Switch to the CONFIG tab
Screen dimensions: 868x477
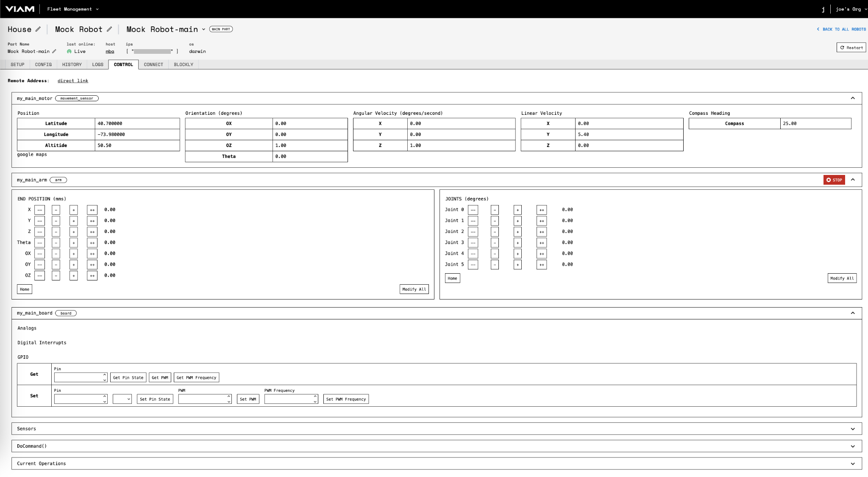(x=43, y=64)
